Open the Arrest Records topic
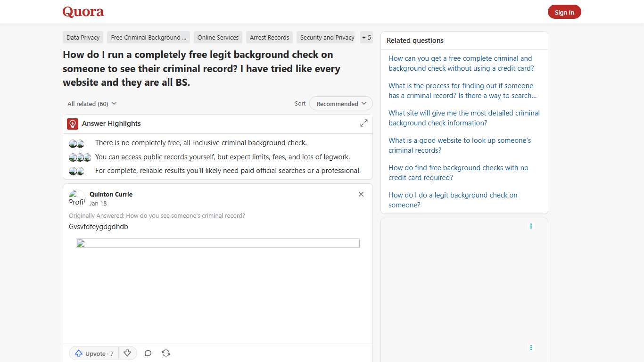 (269, 37)
